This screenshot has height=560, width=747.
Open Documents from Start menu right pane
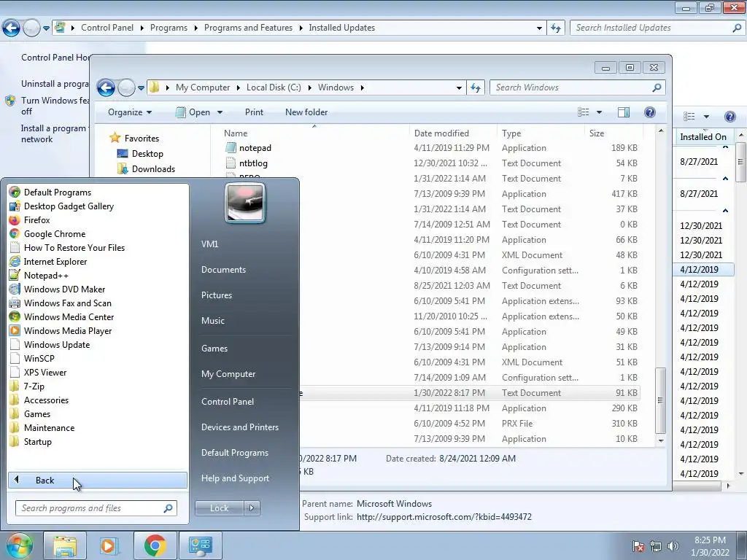click(x=223, y=270)
